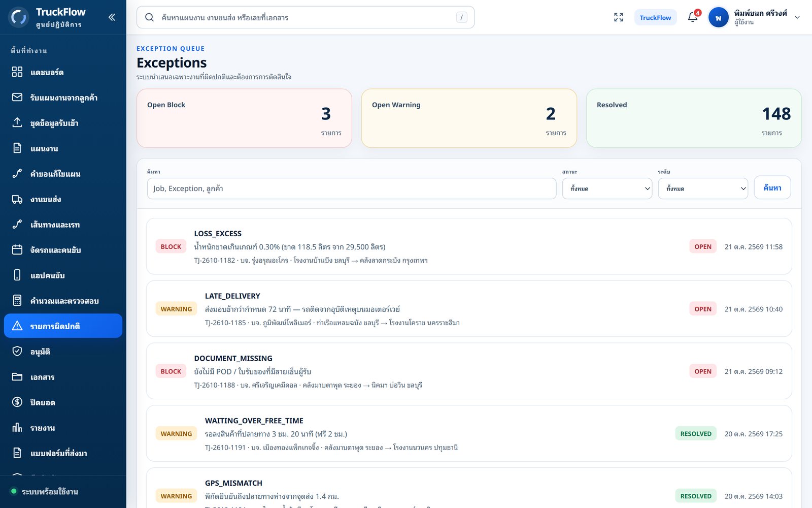Toggle fullscreen mode icon in header

coord(618,17)
